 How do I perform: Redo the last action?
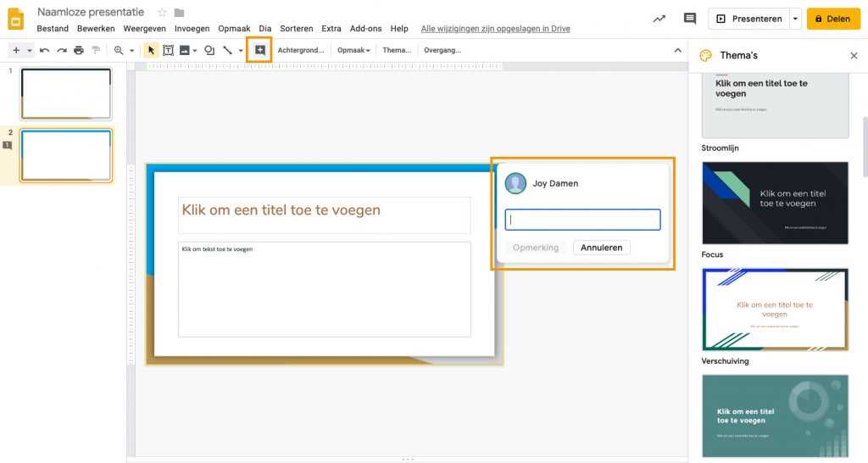pos(61,50)
